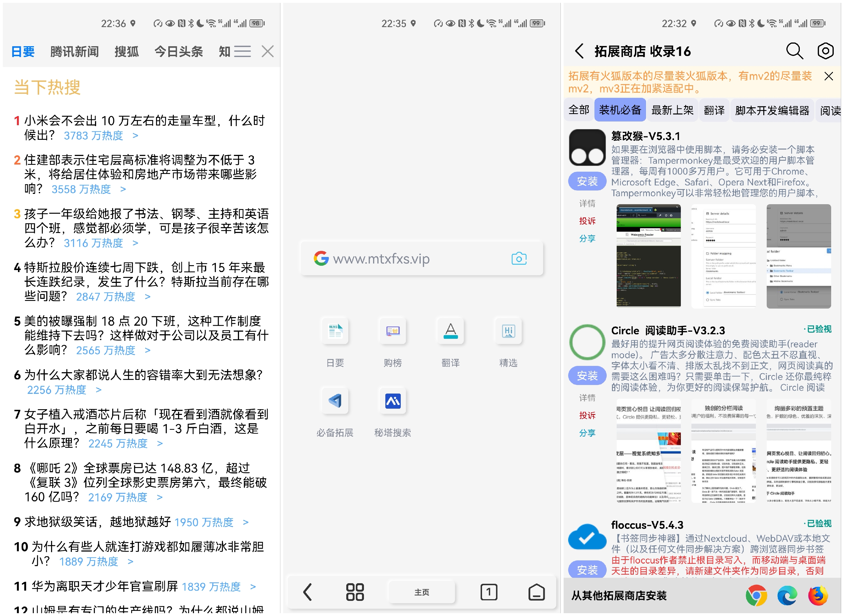Viewport: 844px width, 616px height.
Task: Open extension store settings hexagon icon
Action: pyautogui.click(x=825, y=51)
